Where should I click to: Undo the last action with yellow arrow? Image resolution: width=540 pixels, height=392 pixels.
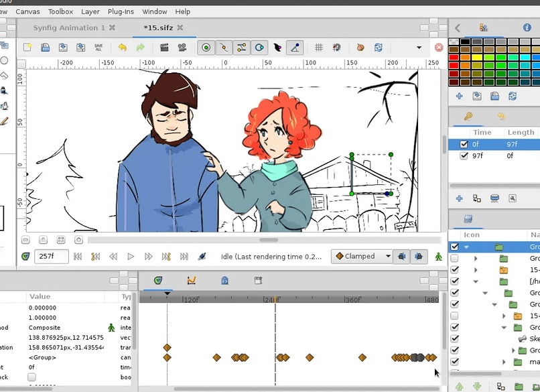pos(122,47)
